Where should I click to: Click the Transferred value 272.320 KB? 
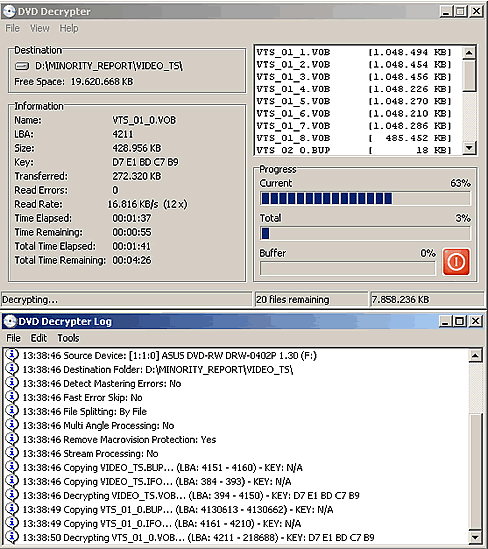(137, 176)
